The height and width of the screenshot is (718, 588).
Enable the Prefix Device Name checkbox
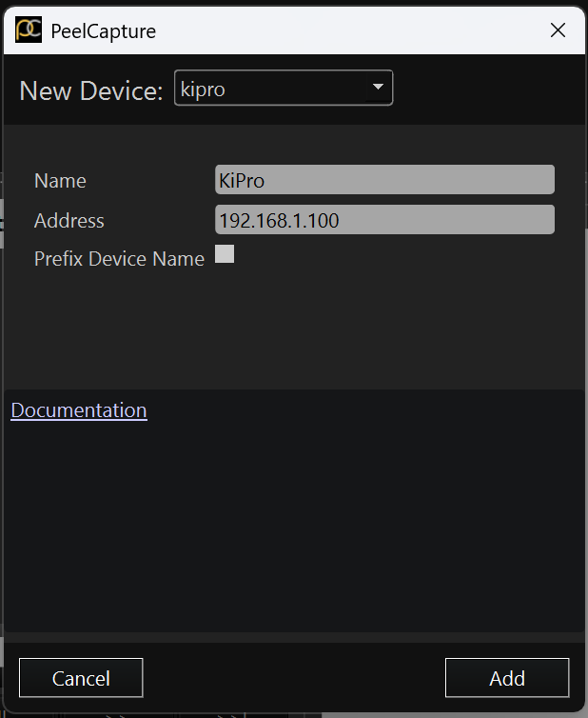coord(225,254)
